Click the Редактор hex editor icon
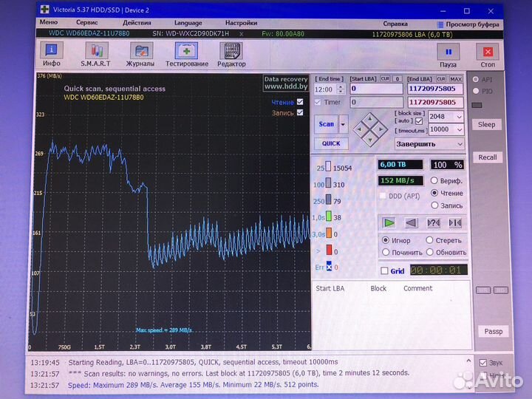Image resolution: width=532 pixels, height=399 pixels. pos(231,55)
